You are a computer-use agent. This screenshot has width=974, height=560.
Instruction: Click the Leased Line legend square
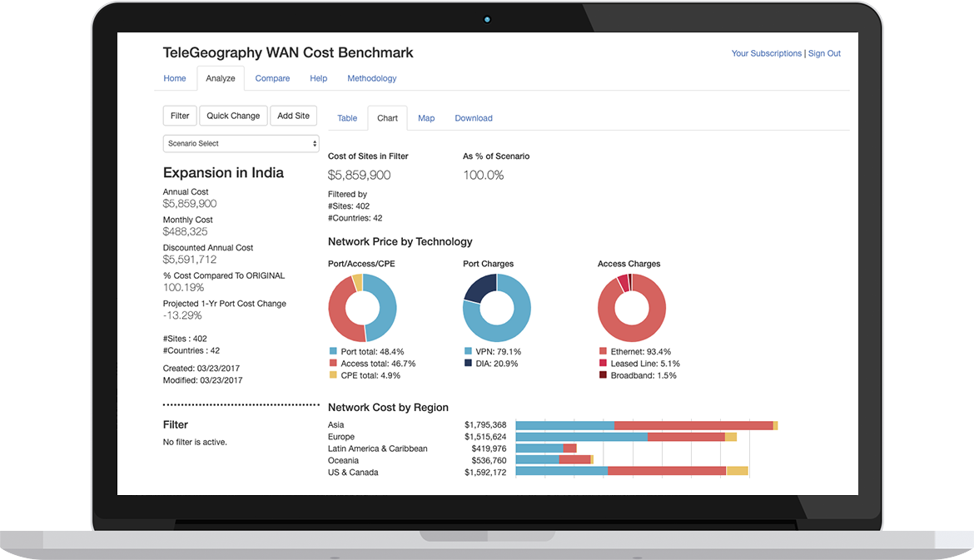(604, 363)
